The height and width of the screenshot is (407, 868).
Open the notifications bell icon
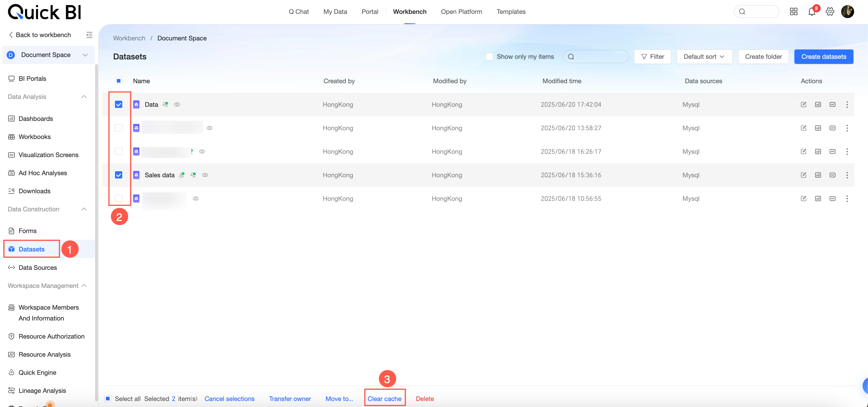click(812, 12)
